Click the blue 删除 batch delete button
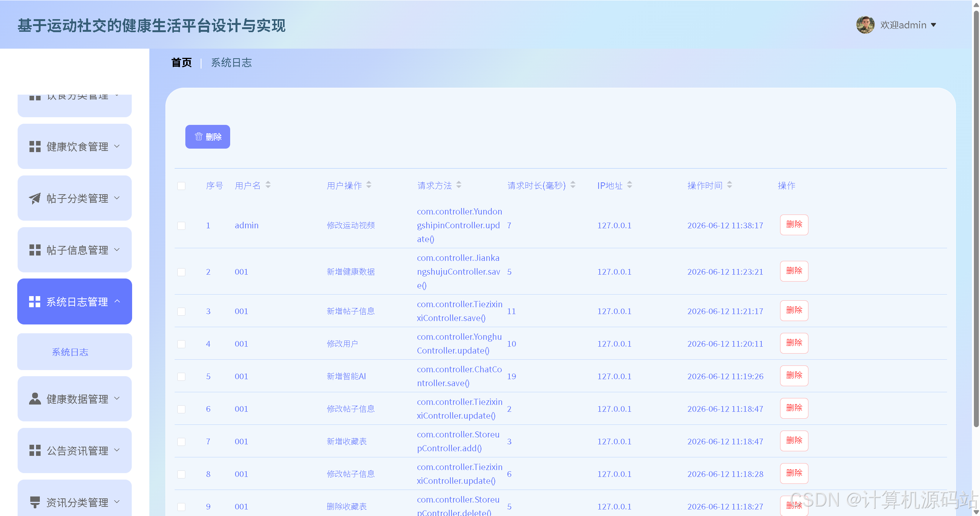The width and height of the screenshot is (980, 516). pos(208,137)
